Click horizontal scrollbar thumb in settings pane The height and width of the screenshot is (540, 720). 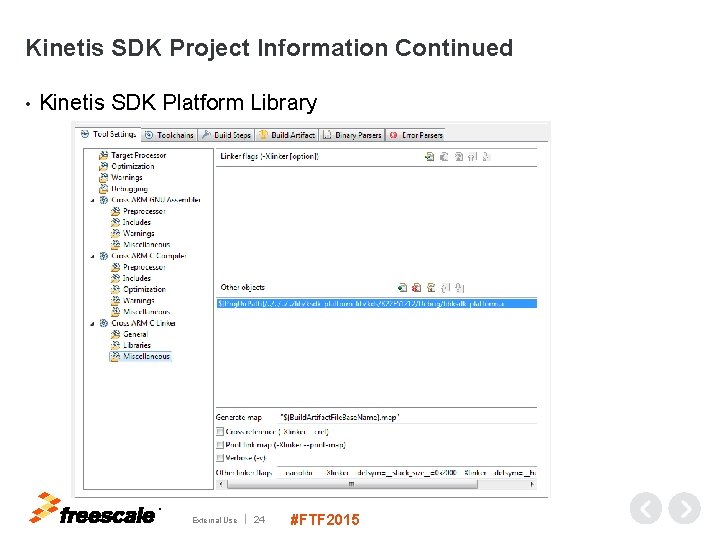tap(352, 484)
